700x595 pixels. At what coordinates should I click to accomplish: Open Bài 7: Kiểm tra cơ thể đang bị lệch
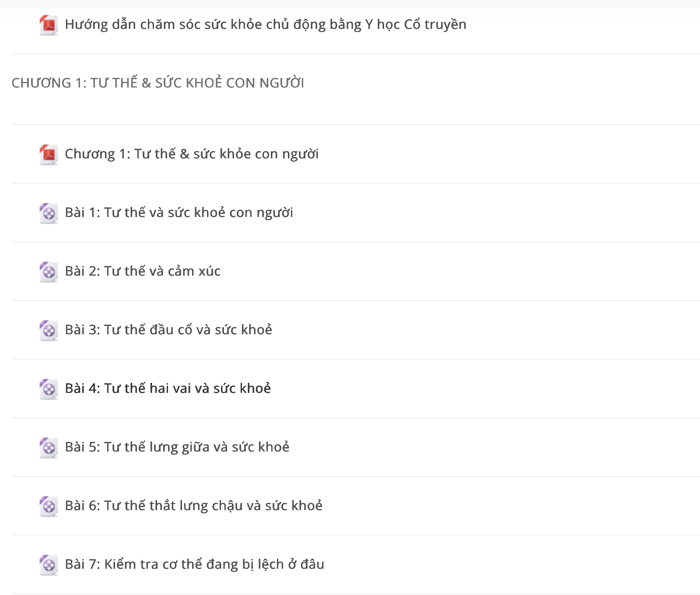click(x=195, y=564)
